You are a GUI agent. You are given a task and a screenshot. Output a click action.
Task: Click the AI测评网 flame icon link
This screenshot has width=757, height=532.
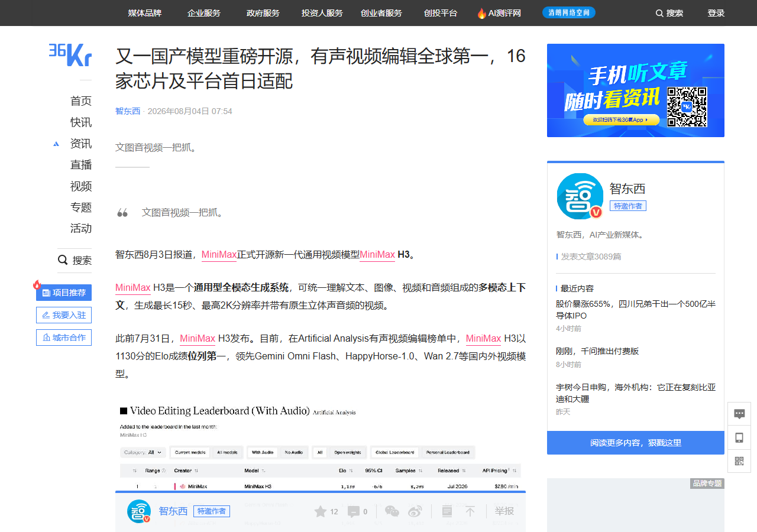coord(499,13)
